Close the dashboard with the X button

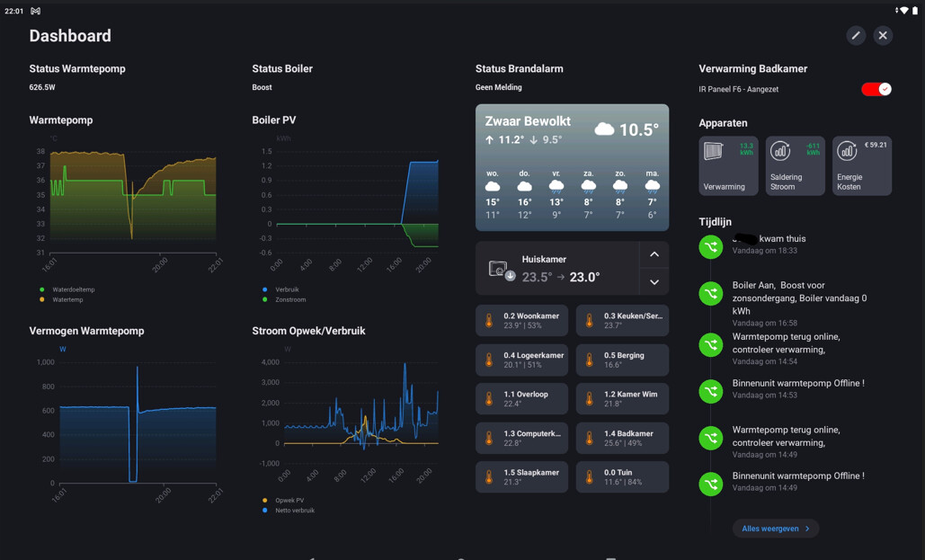click(x=883, y=35)
